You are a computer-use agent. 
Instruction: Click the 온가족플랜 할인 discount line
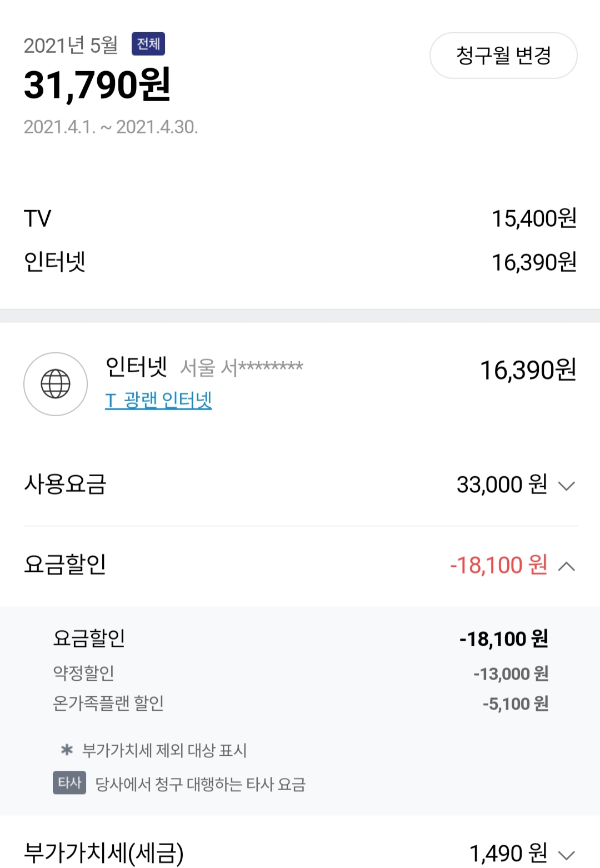click(x=108, y=704)
